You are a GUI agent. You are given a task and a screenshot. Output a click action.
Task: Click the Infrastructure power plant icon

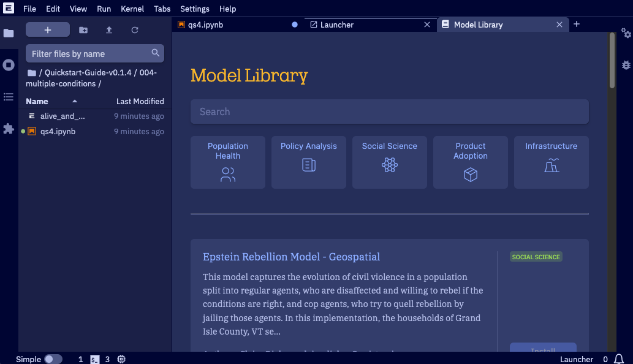point(552,165)
